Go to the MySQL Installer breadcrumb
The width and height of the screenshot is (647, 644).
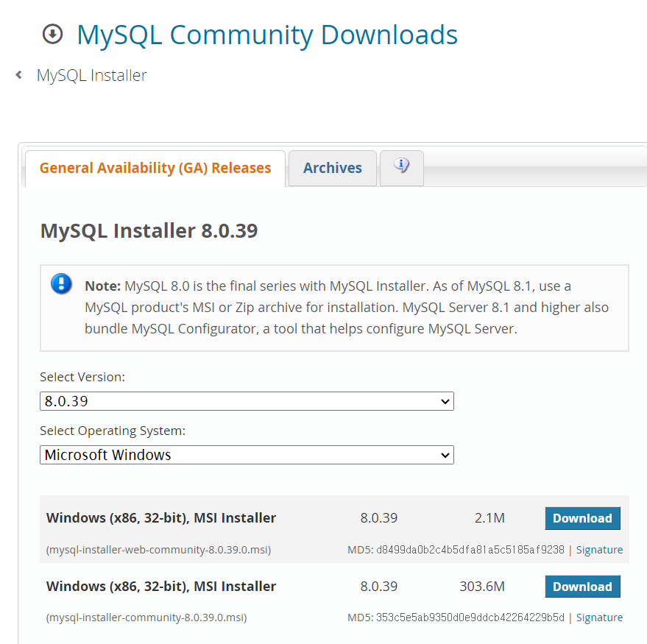pyautogui.click(x=91, y=76)
